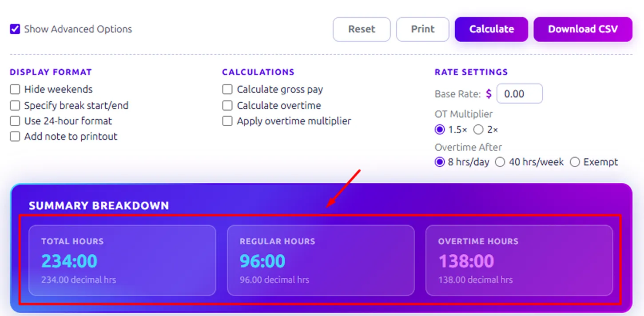This screenshot has height=316, width=644.
Task: Select the 1.5× OT multiplier
Action: [439, 129]
